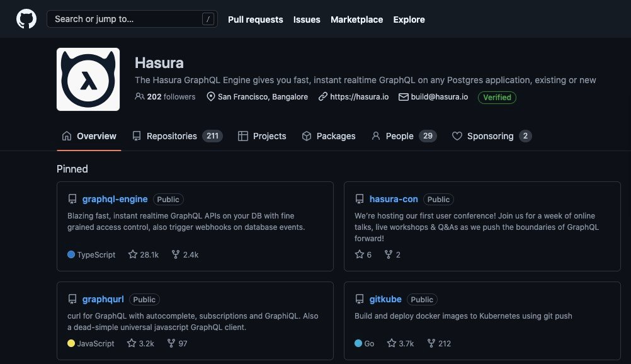Click the green Verified badge
The image size is (631, 364).
pyautogui.click(x=497, y=97)
